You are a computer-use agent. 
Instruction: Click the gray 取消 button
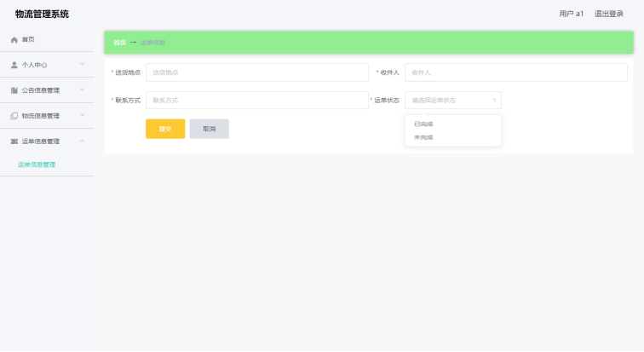coord(209,129)
